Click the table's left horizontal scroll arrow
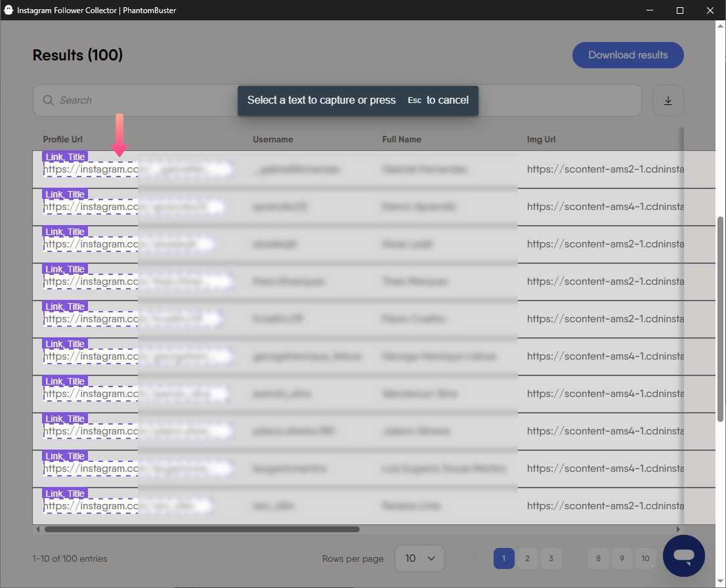 pos(37,529)
